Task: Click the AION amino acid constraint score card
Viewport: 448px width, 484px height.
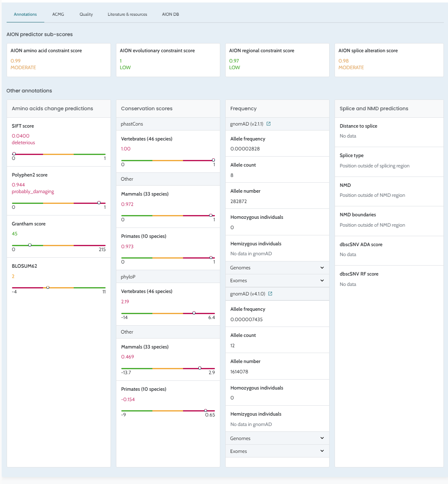Action: [59, 60]
